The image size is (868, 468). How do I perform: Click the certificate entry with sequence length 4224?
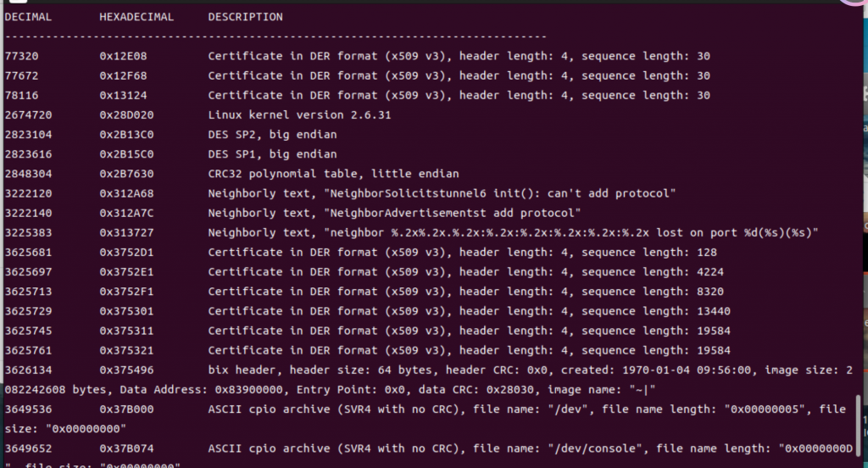click(465, 271)
